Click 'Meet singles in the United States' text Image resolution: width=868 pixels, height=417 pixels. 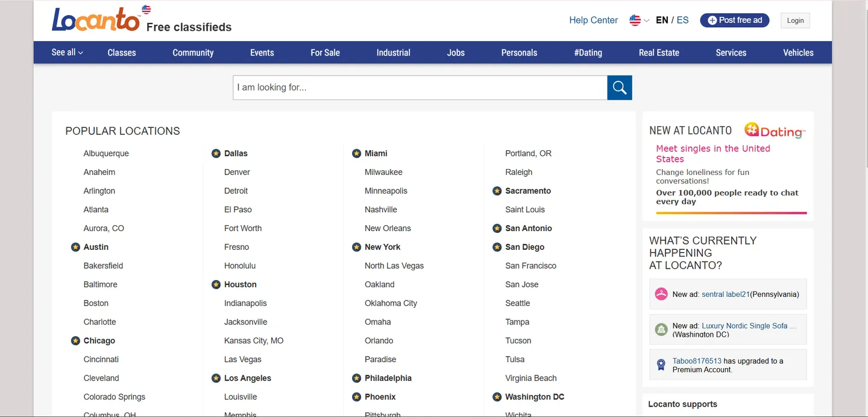pos(713,153)
